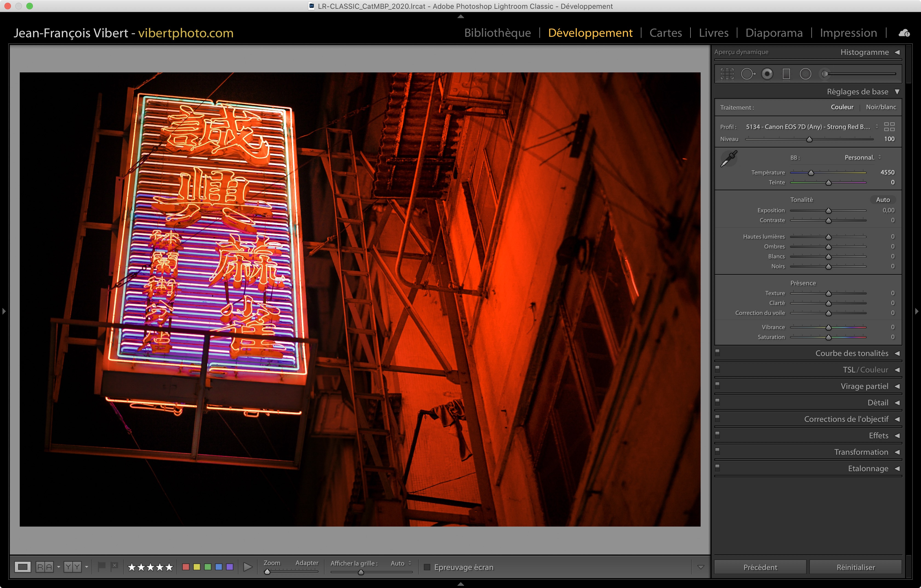Switch treatment to Noir/blanc
The width and height of the screenshot is (921, 588).
[880, 107]
